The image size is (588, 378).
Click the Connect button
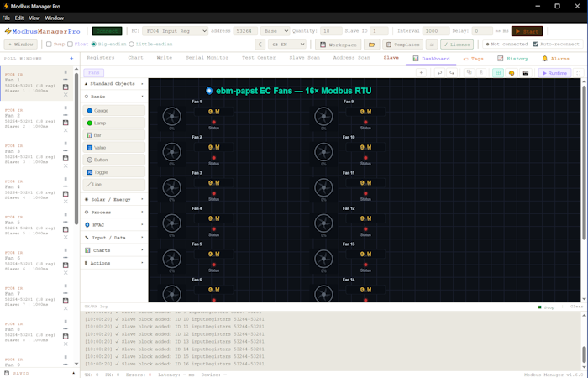[107, 31]
